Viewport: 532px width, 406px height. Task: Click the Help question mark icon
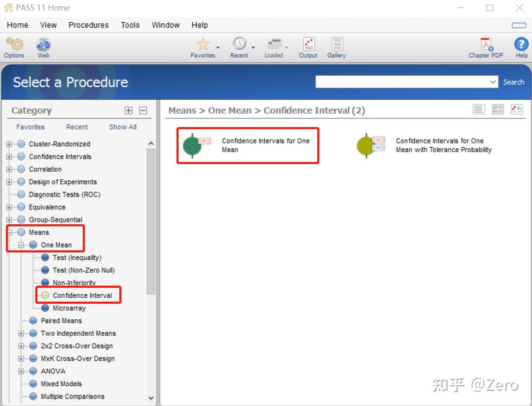pos(521,44)
